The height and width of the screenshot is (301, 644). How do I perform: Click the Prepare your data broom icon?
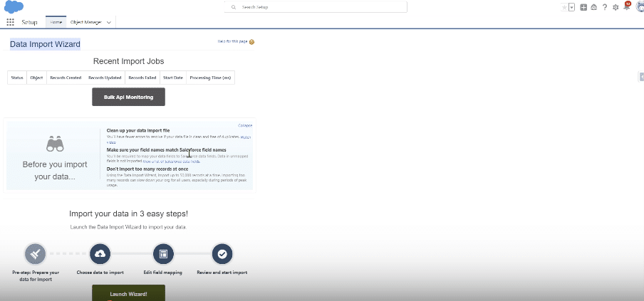coord(36,254)
